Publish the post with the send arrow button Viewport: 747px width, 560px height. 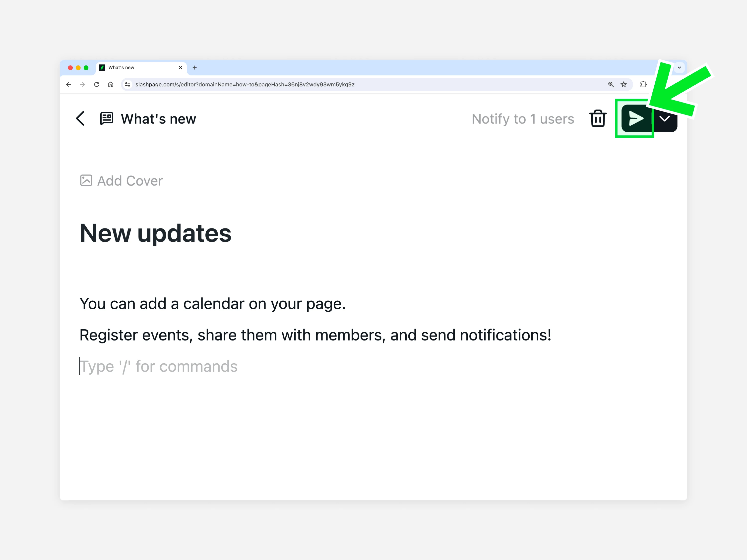coord(636,118)
